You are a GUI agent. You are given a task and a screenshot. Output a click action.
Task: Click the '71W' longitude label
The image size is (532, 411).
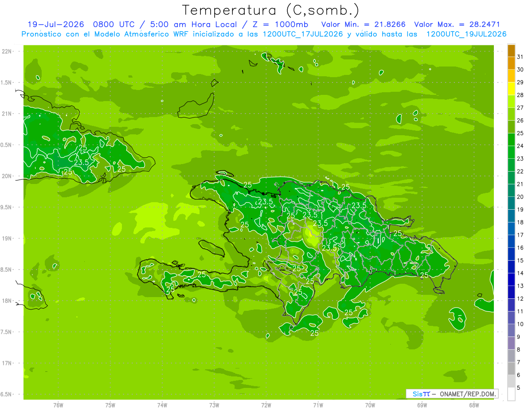coord(318,405)
